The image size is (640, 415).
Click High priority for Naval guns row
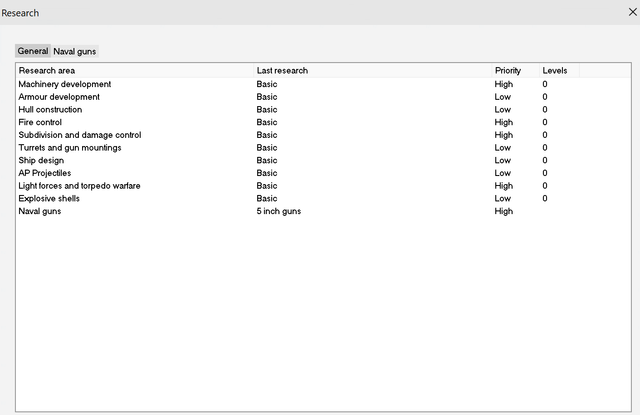point(504,211)
